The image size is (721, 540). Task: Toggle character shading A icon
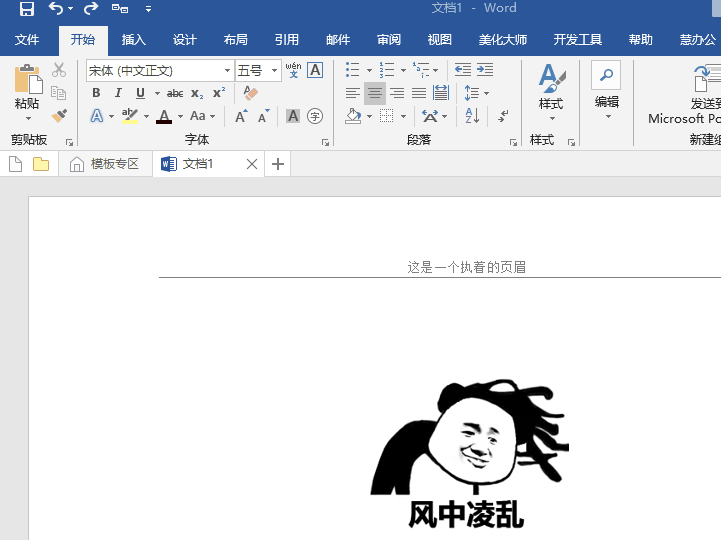293,116
